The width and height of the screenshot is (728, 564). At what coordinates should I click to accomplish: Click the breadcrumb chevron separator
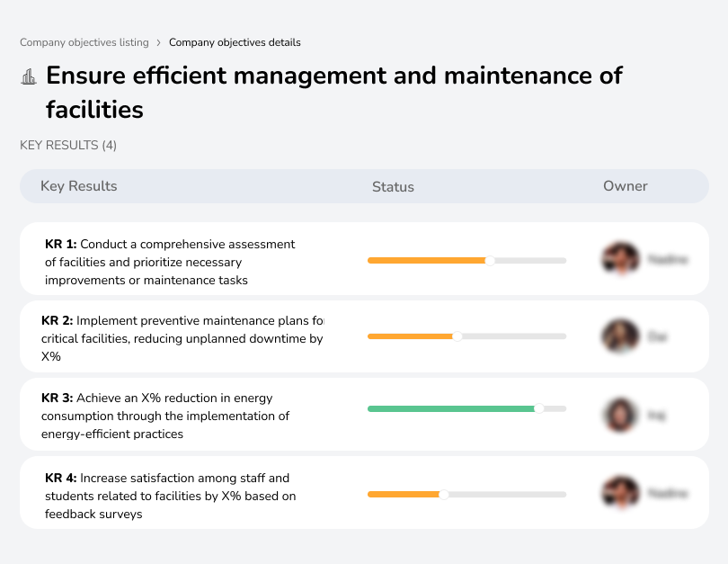(x=159, y=42)
